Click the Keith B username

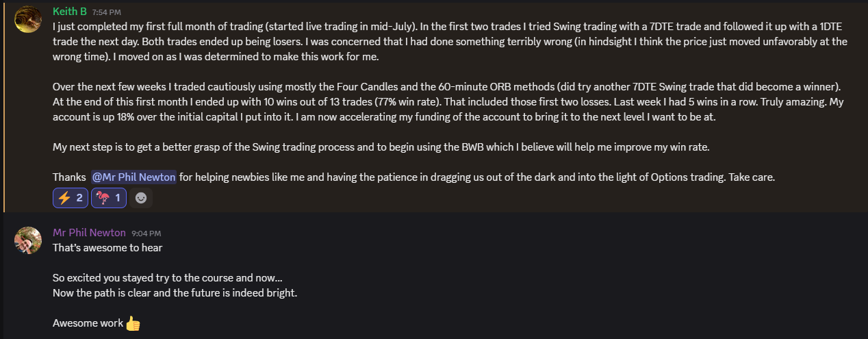tap(69, 12)
